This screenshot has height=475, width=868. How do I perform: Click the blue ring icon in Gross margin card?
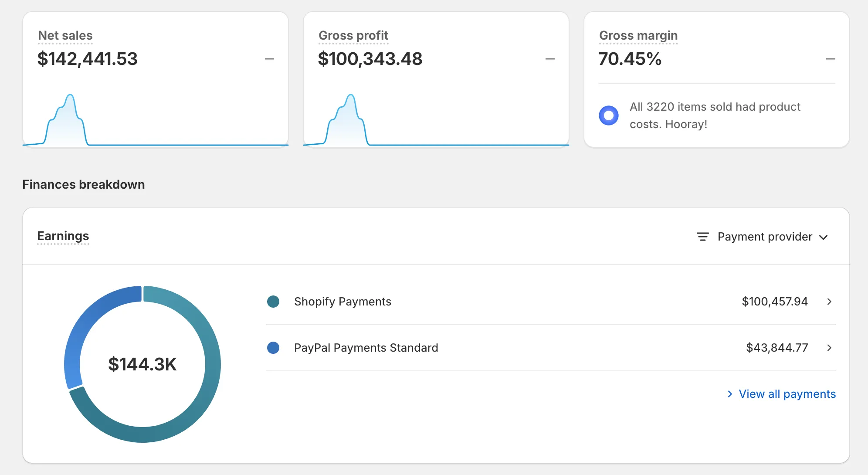(608, 115)
